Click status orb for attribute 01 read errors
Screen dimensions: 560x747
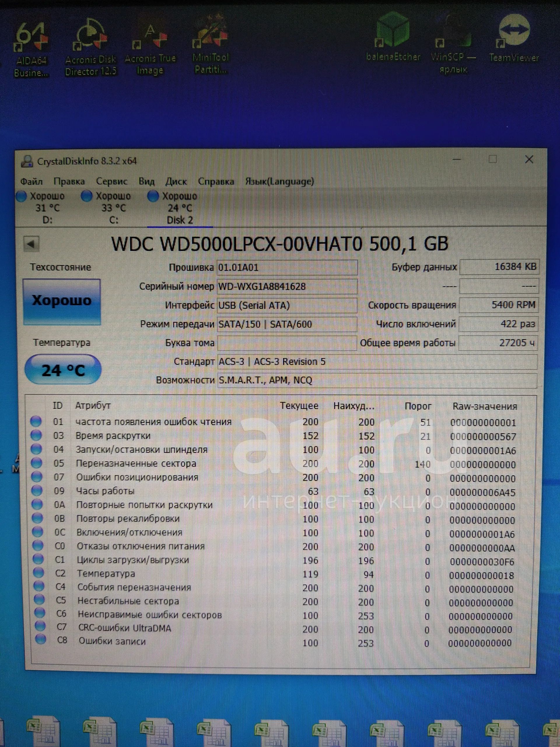point(36,421)
